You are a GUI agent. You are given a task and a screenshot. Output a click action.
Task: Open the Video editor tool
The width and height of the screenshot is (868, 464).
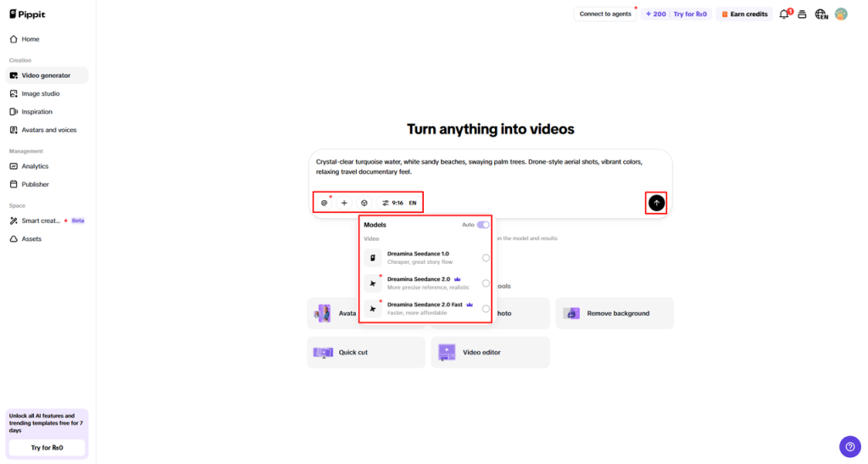point(491,352)
